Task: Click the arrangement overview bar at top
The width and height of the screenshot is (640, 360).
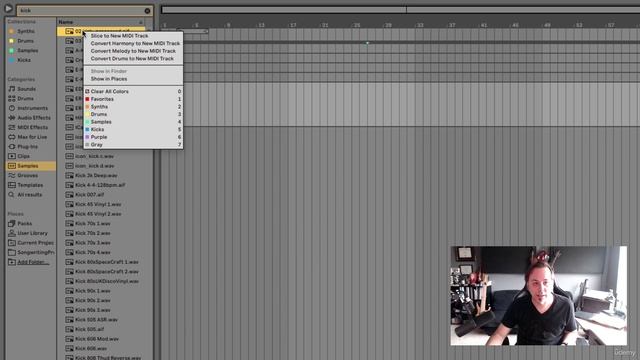Action: click(400, 10)
